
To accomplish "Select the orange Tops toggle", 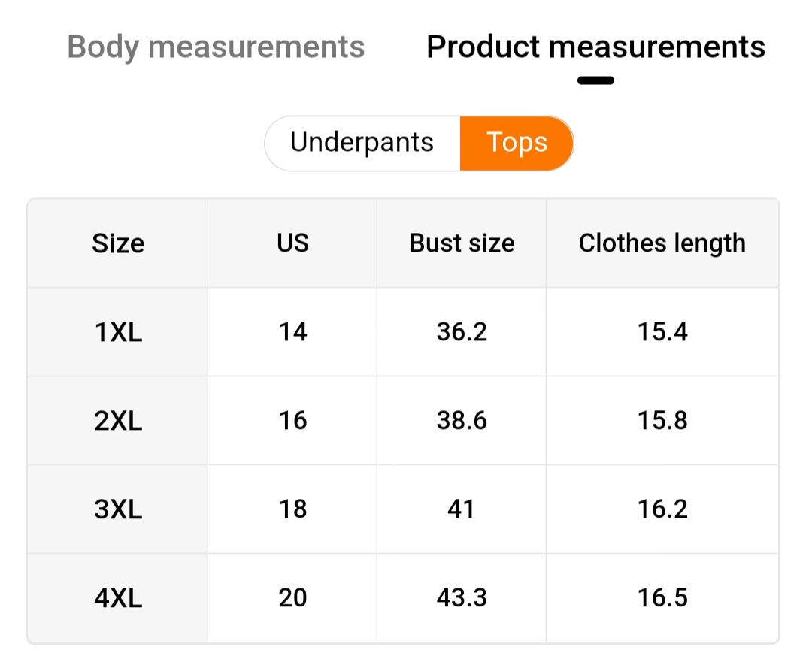I will (x=517, y=143).
